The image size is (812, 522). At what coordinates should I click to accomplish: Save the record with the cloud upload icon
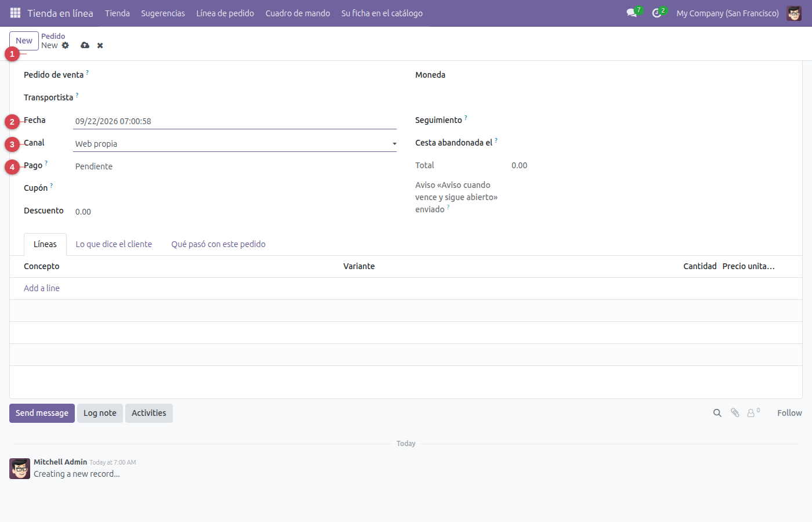85,45
